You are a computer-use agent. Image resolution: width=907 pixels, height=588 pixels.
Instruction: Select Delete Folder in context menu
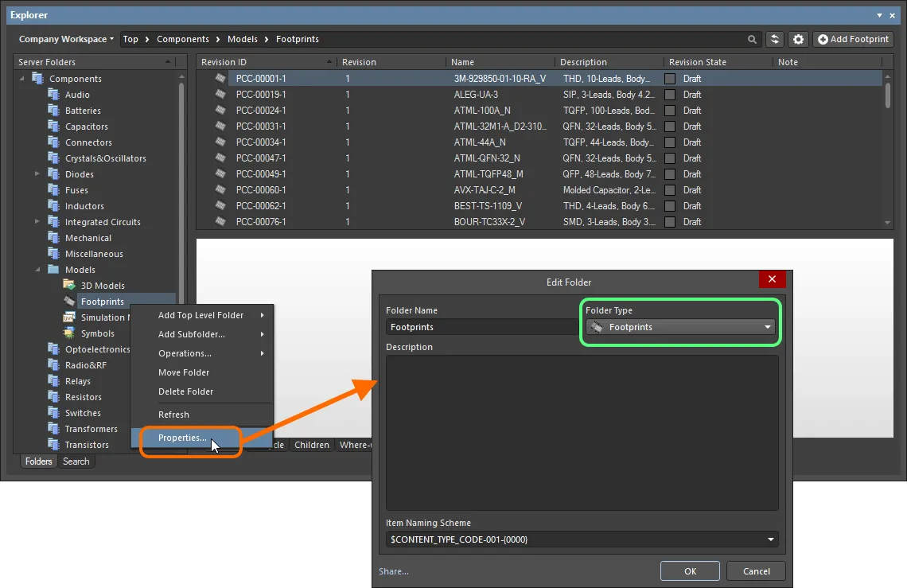185,391
